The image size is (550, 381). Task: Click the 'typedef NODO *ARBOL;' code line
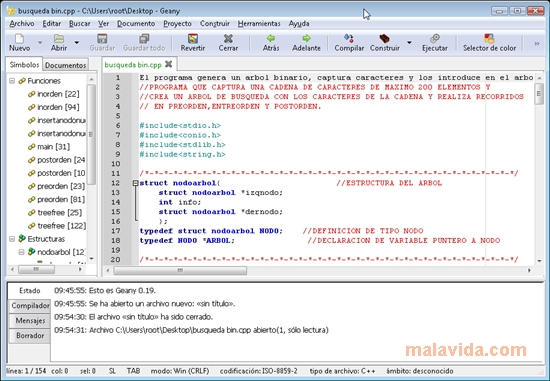(187, 241)
